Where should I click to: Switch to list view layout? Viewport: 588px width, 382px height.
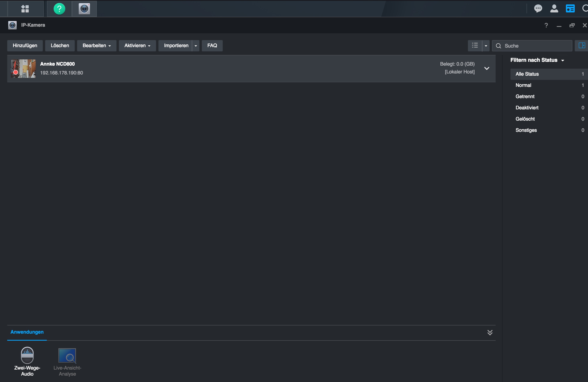point(475,46)
